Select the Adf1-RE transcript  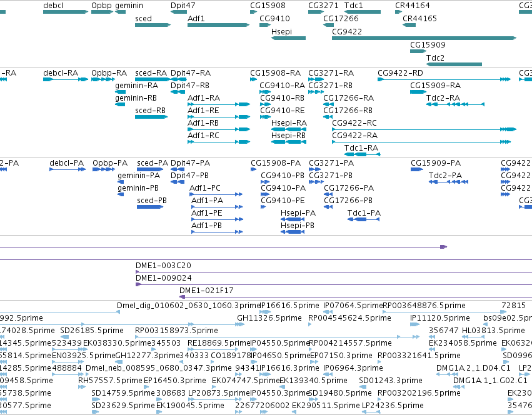[x=219, y=117]
